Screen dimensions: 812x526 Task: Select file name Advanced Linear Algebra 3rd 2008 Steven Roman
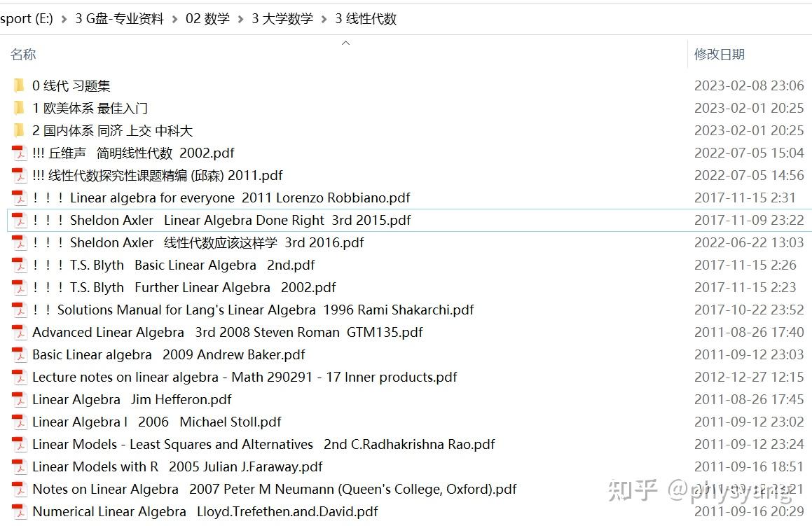coord(228,332)
